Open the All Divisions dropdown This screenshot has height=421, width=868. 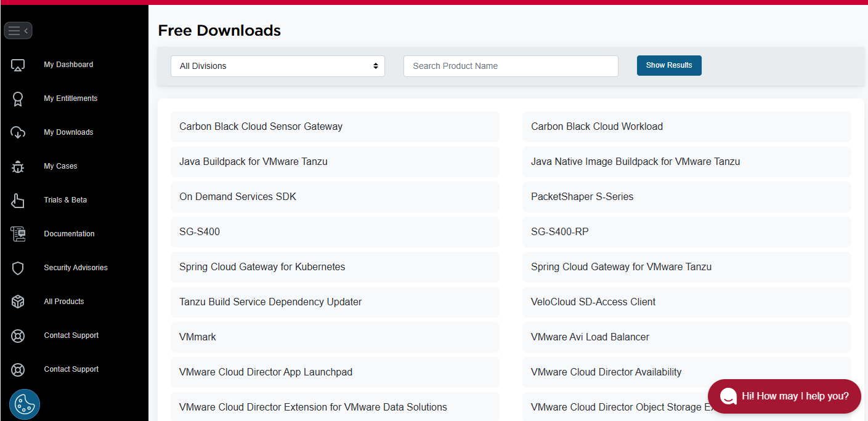click(277, 65)
